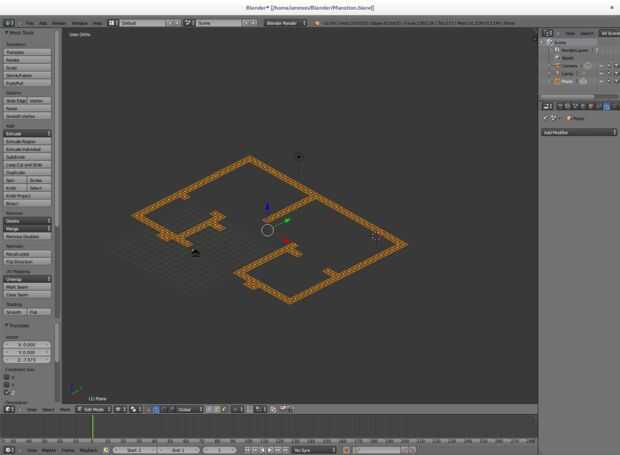Image resolution: width=620 pixels, height=455 pixels.
Task: Toggle Lamp visibility eye in outliner
Action: pos(601,74)
